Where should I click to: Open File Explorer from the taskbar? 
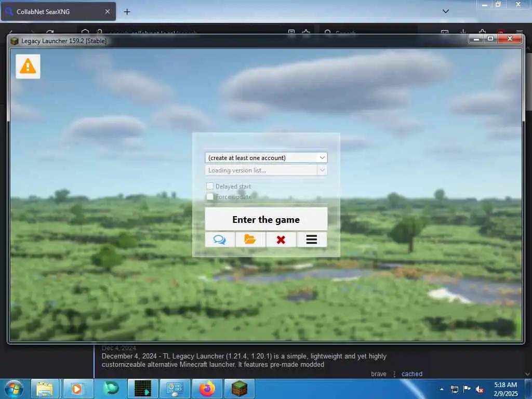[x=45, y=389]
